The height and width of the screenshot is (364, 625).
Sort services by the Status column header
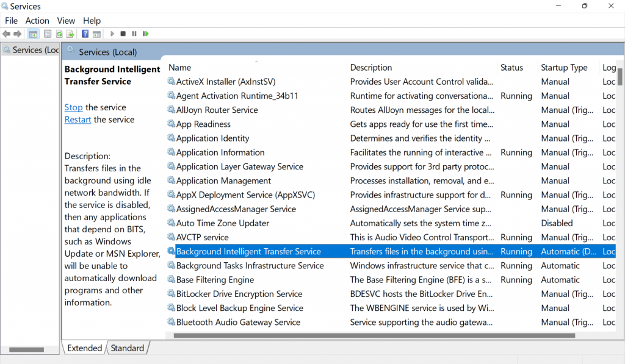pyautogui.click(x=516, y=67)
